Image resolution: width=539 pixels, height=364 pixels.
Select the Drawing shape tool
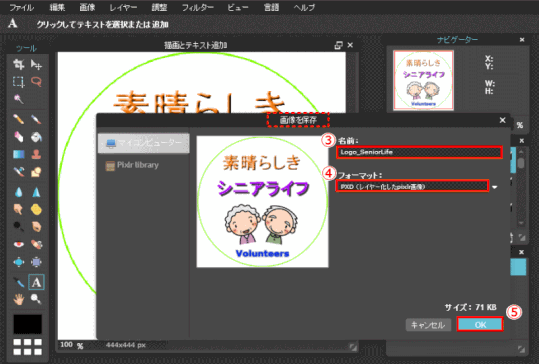[x=36, y=172]
